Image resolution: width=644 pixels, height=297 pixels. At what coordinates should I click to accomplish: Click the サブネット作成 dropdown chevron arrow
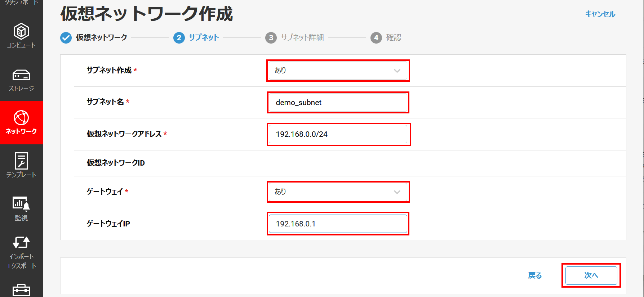(397, 71)
